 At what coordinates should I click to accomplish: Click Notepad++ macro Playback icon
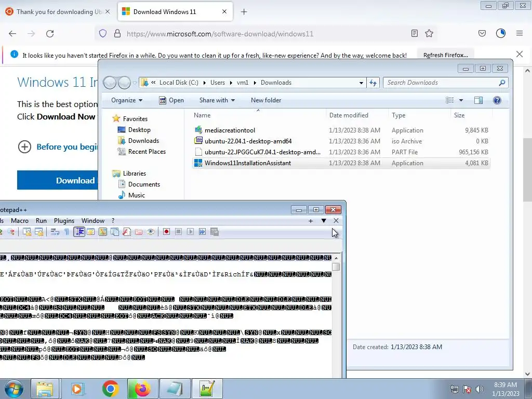tap(190, 232)
